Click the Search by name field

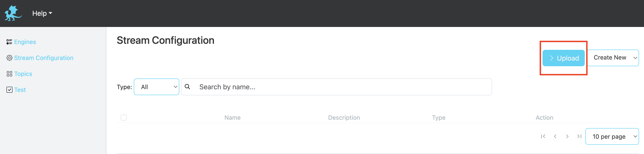[336, 87]
